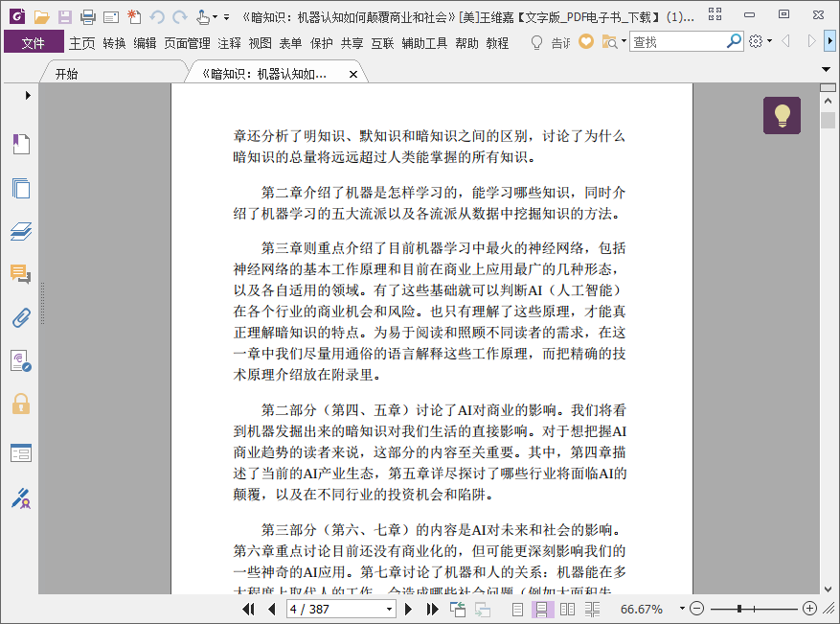Expand the gear settings dropdown arrow

click(769, 41)
